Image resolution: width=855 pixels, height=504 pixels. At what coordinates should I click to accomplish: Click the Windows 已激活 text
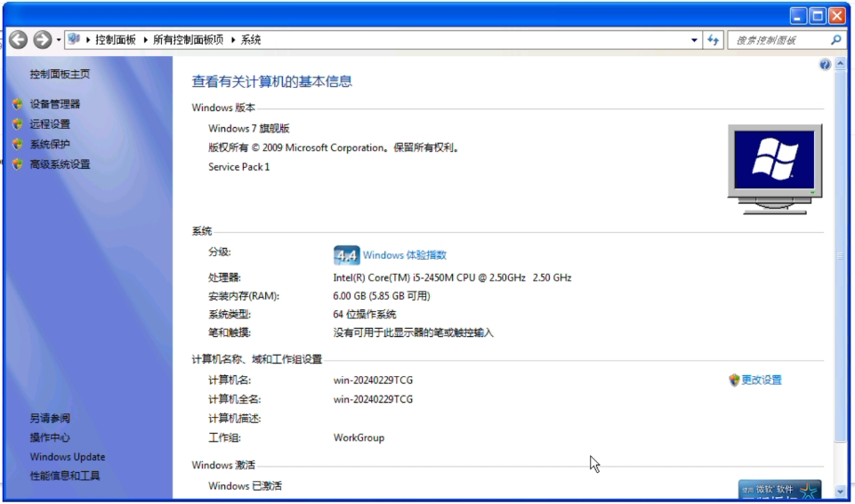(245, 485)
